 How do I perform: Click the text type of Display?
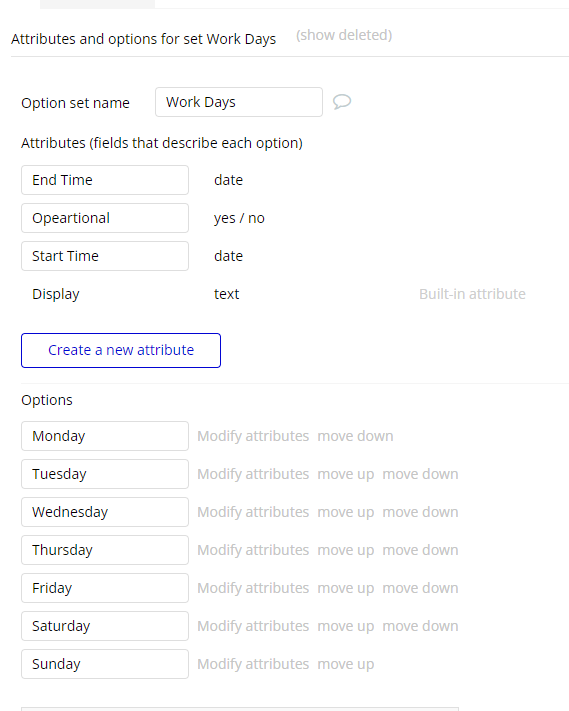coord(227,294)
